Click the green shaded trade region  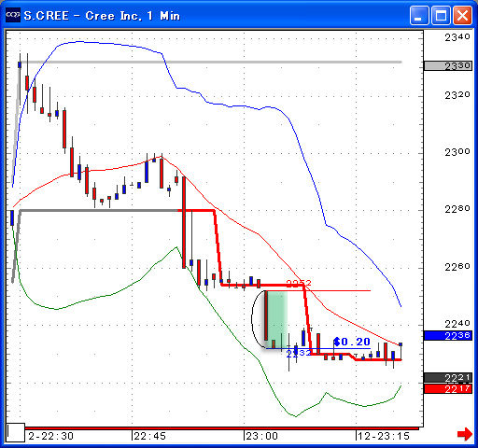pos(277,319)
